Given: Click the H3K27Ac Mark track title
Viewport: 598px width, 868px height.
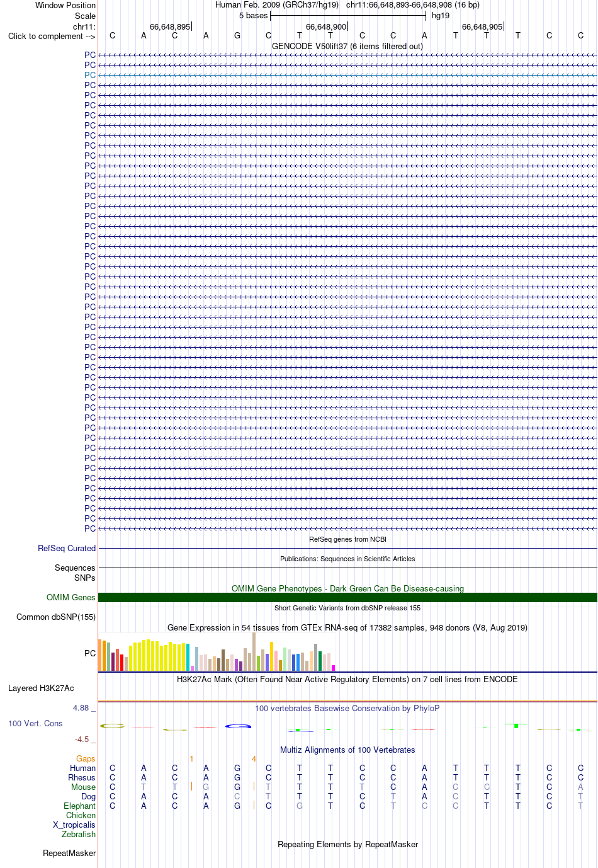Looking at the screenshot, I should [347, 680].
